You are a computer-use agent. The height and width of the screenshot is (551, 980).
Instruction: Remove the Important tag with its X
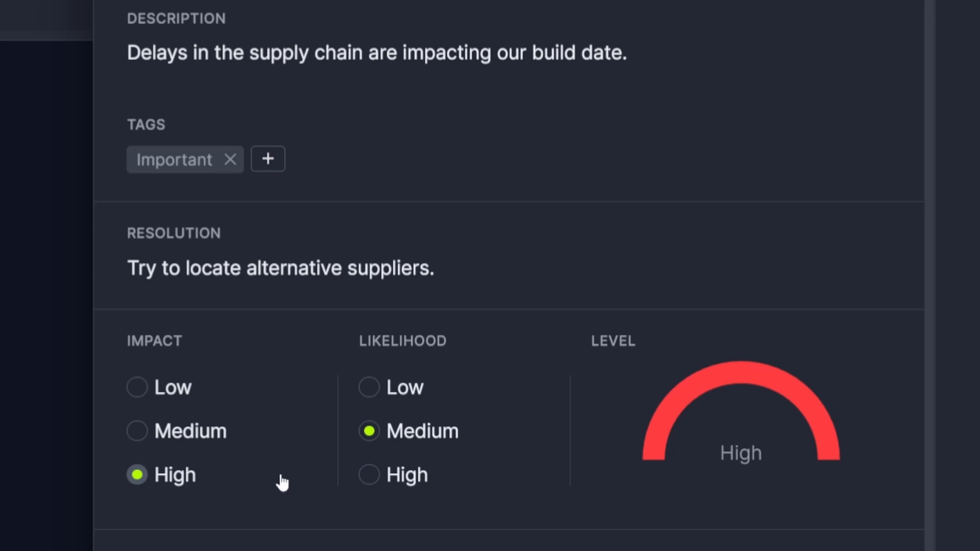[230, 159]
